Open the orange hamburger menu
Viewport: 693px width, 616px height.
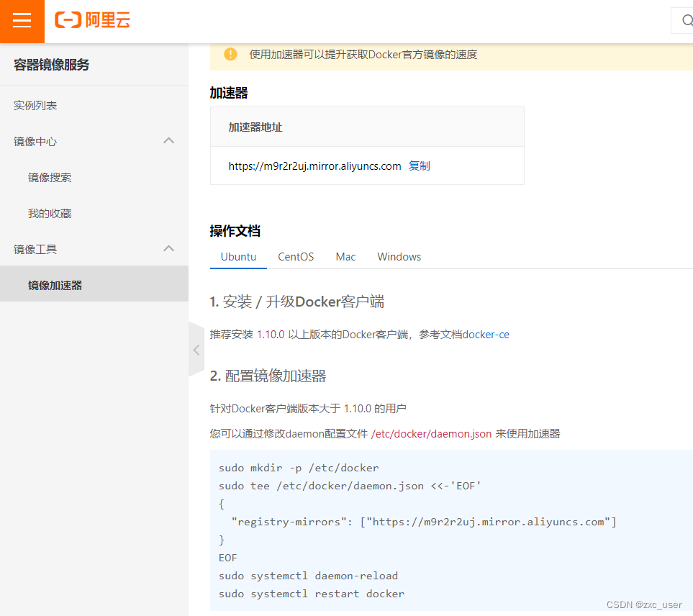click(22, 21)
